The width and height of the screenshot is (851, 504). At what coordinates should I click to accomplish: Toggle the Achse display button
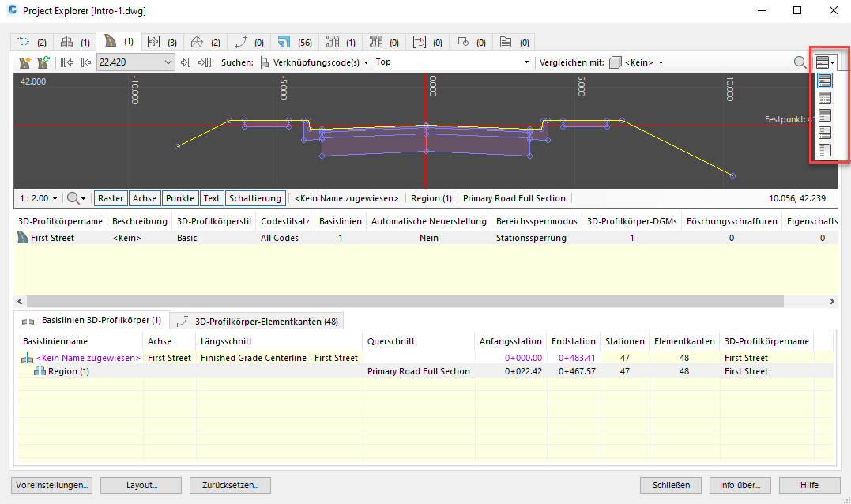click(145, 198)
